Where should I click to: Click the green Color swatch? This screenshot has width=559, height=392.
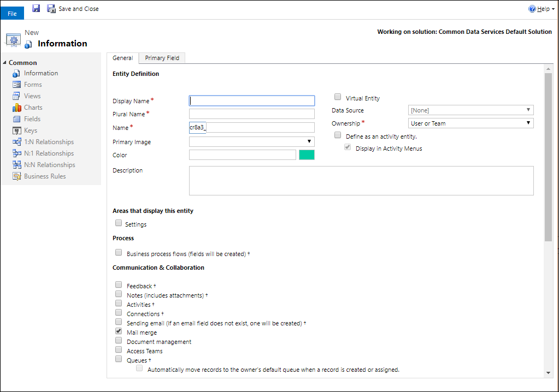(x=307, y=155)
